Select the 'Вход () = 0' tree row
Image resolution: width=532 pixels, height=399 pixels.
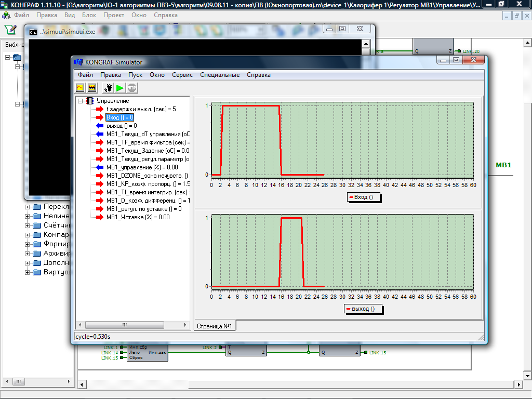(120, 117)
